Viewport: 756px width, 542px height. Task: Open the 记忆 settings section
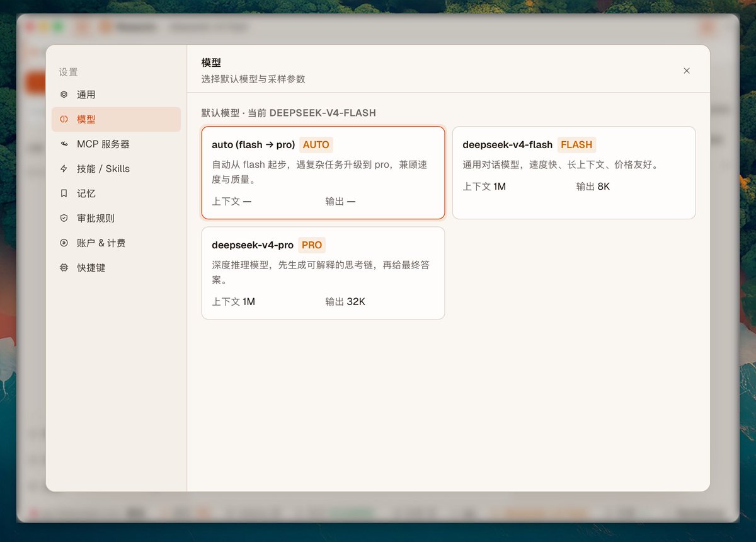click(116, 193)
